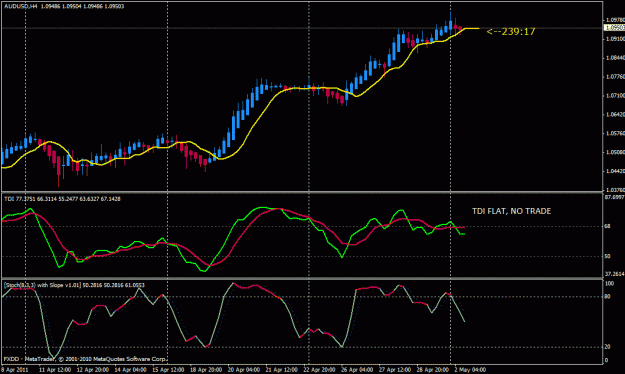625x374 pixels.
Task: Select the '<--239:17' yellow countdown label
Action: 511,31
